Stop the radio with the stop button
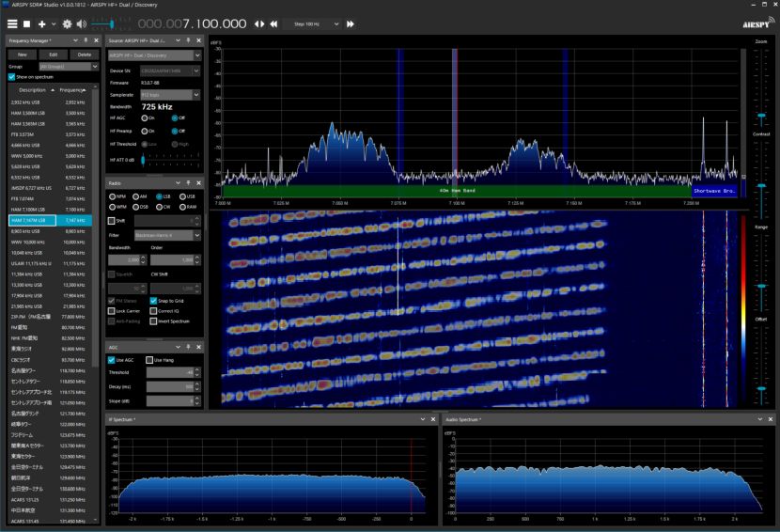 point(27,23)
